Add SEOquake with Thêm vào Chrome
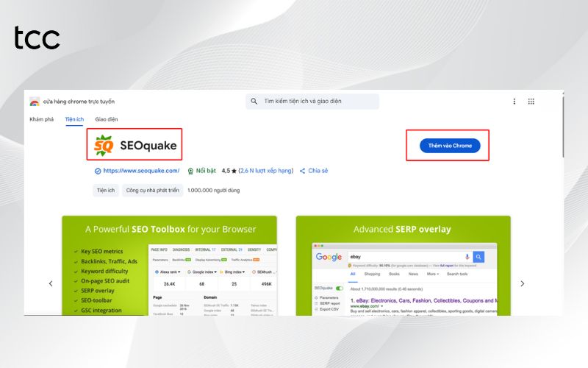The height and width of the screenshot is (368, 588). pos(450,146)
